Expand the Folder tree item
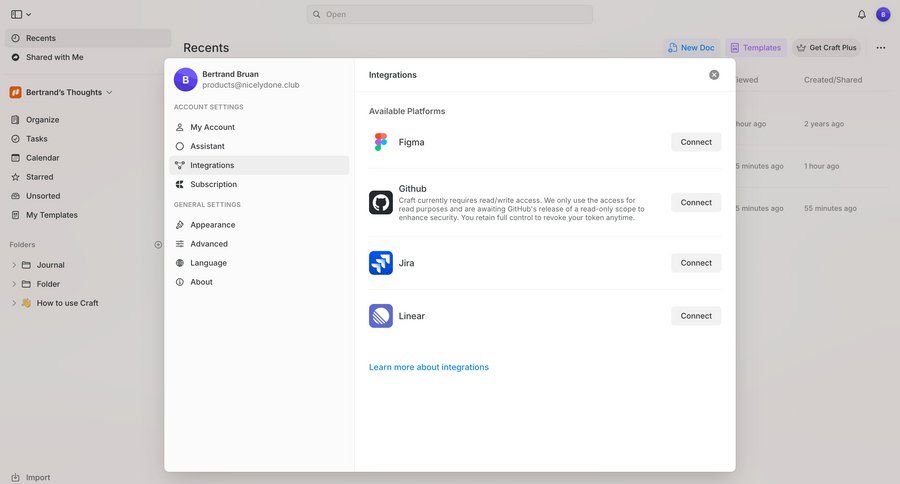This screenshot has height=484, width=900. [14, 284]
